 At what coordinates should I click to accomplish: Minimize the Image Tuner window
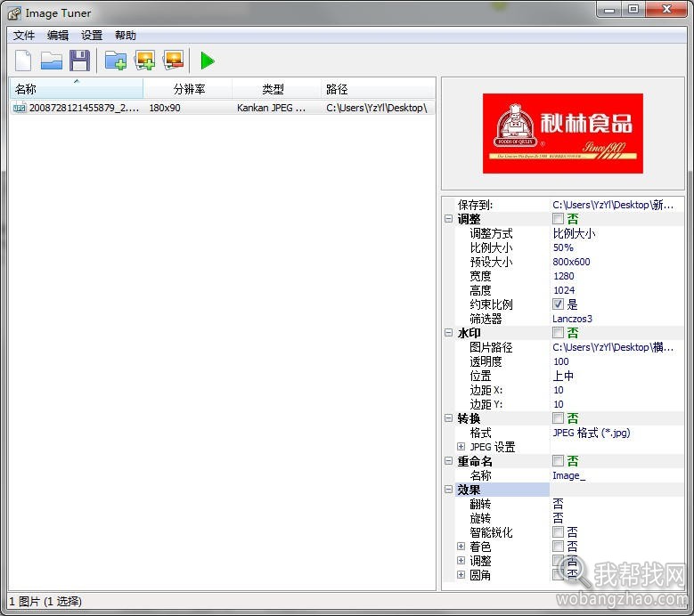pyautogui.click(x=609, y=9)
